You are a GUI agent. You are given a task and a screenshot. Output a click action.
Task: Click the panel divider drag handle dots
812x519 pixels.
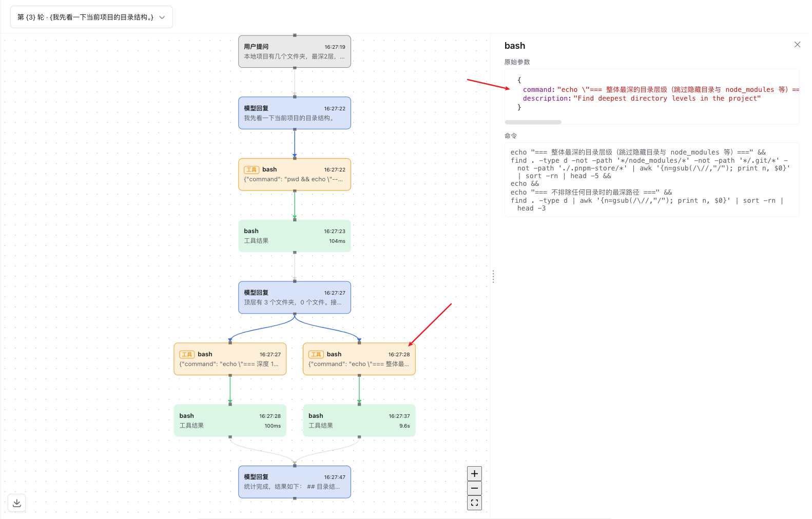493,277
